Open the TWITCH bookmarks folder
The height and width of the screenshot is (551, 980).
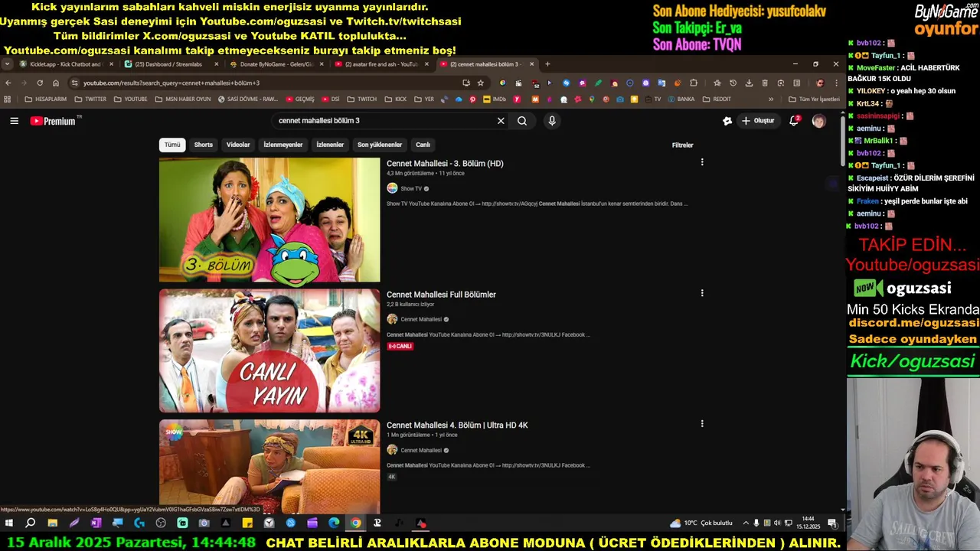click(361, 99)
